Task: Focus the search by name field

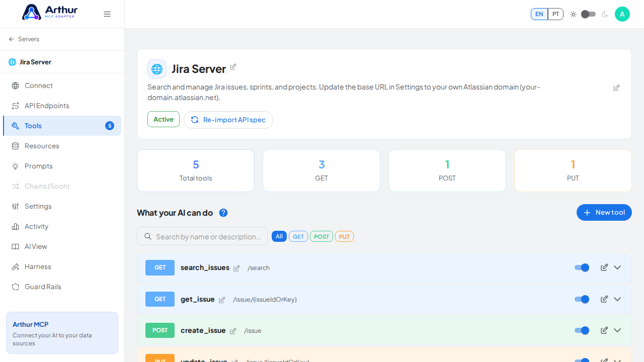Action: pyautogui.click(x=202, y=236)
